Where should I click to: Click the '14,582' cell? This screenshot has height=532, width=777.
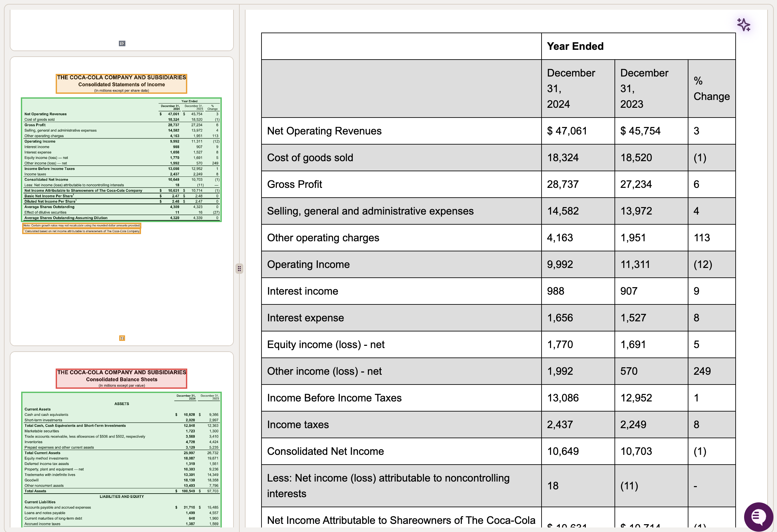578,211
